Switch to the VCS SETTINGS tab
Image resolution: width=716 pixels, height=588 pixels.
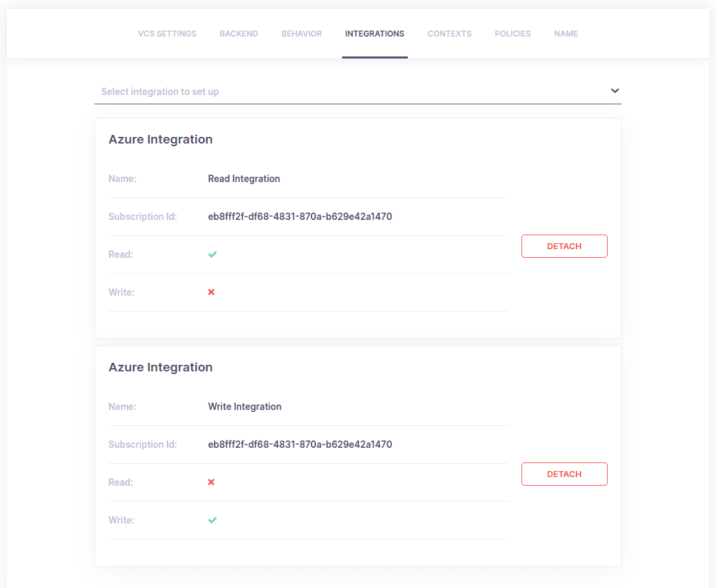click(x=167, y=33)
